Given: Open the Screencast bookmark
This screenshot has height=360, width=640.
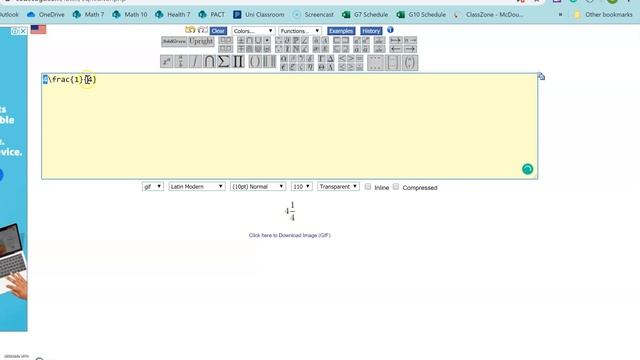Looking at the screenshot, I should point(313,14).
